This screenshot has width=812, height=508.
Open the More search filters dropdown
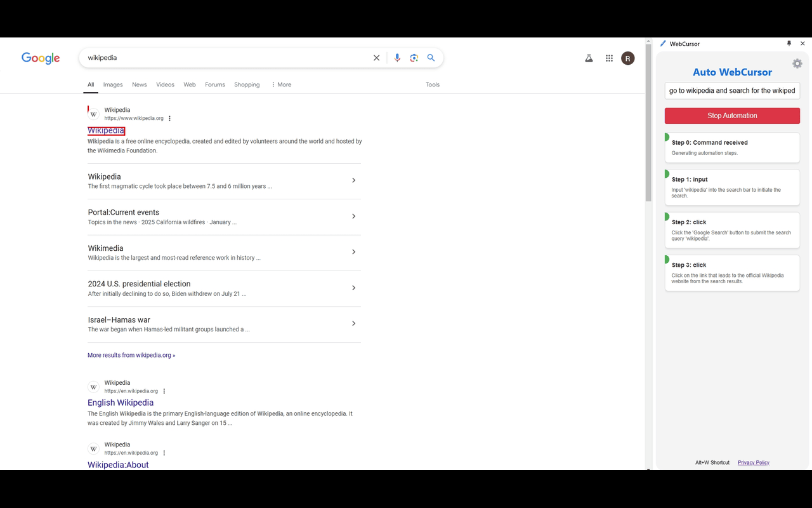click(x=281, y=84)
